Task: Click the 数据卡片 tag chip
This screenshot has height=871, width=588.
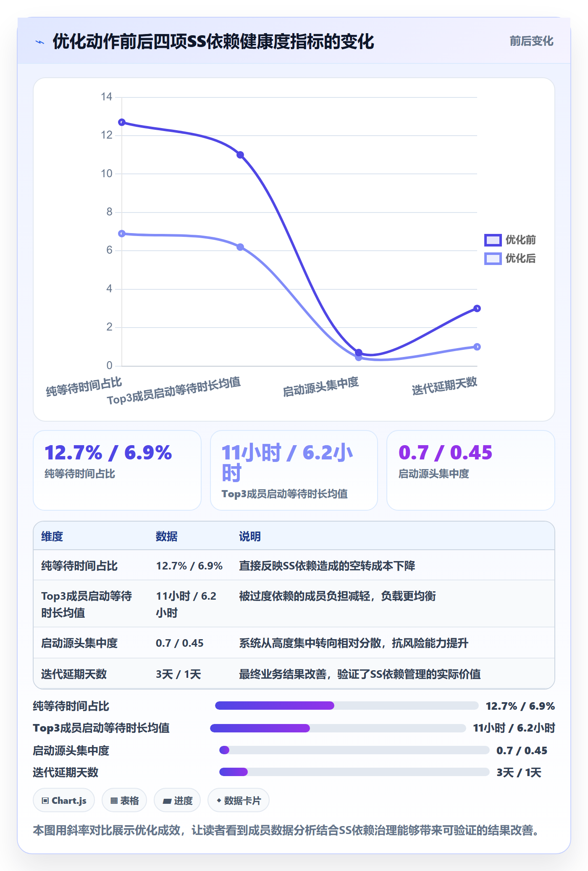Action: coord(239,800)
